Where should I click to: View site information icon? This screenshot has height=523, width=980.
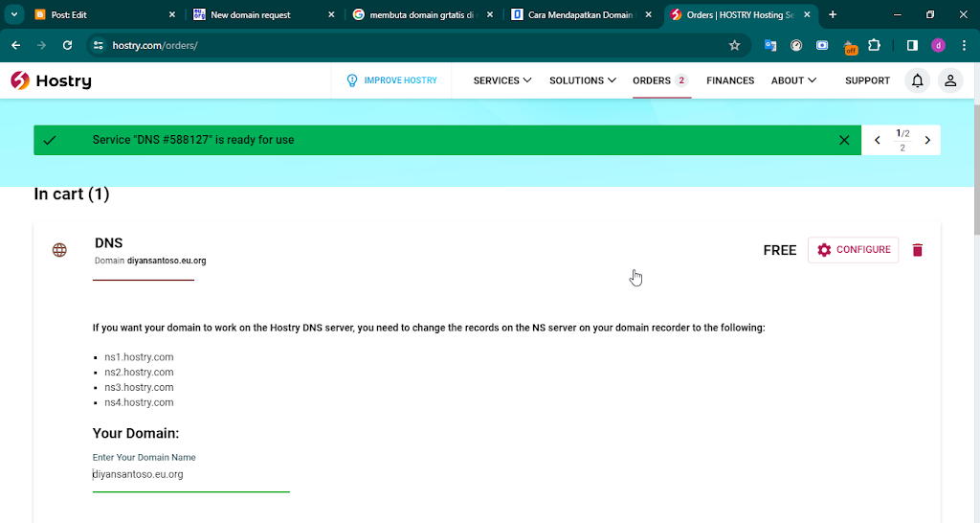99,45
